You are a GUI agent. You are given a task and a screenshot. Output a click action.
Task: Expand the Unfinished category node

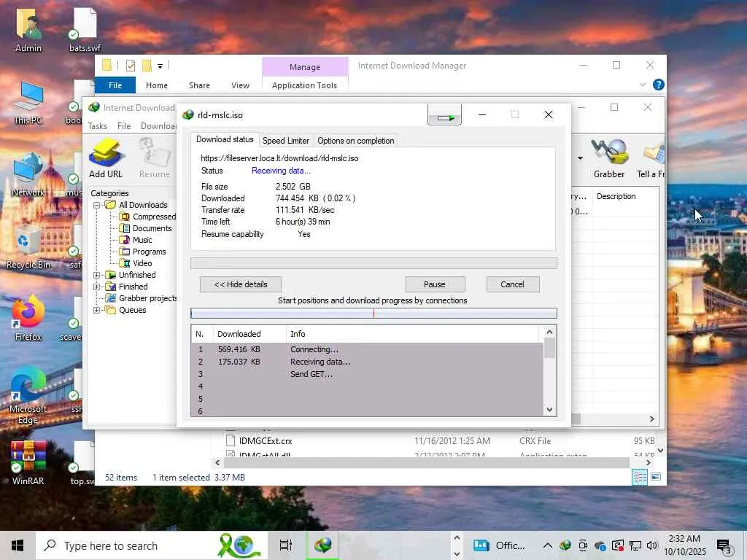click(97, 275)
